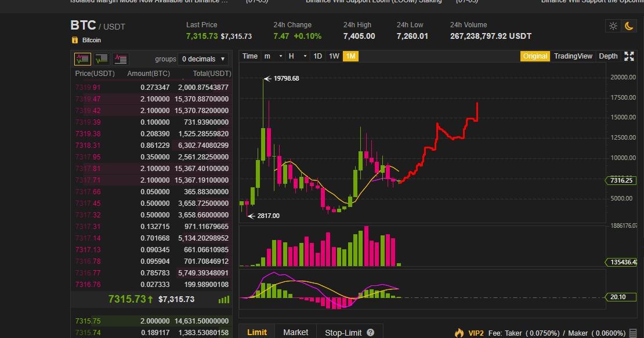644x338 pixels.
Task: Select sell order at price 7319.39
Action: pyautogui.click(x=151, y=122)
